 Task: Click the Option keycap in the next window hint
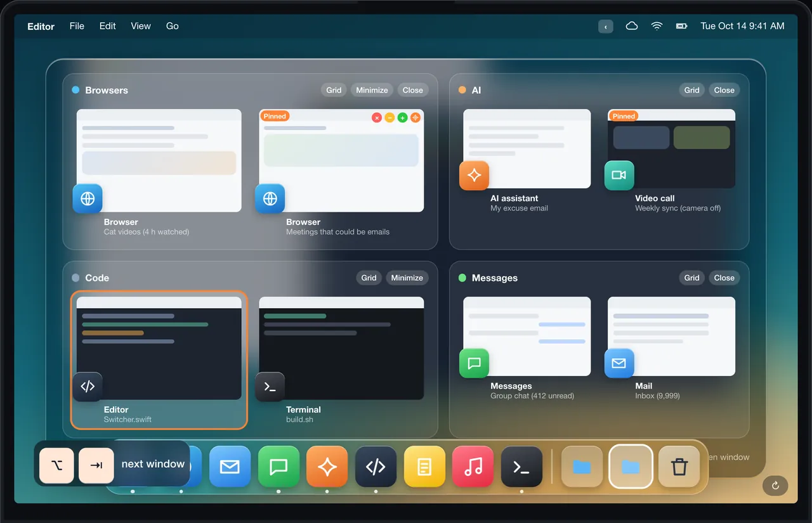click(x=57, y=465)
